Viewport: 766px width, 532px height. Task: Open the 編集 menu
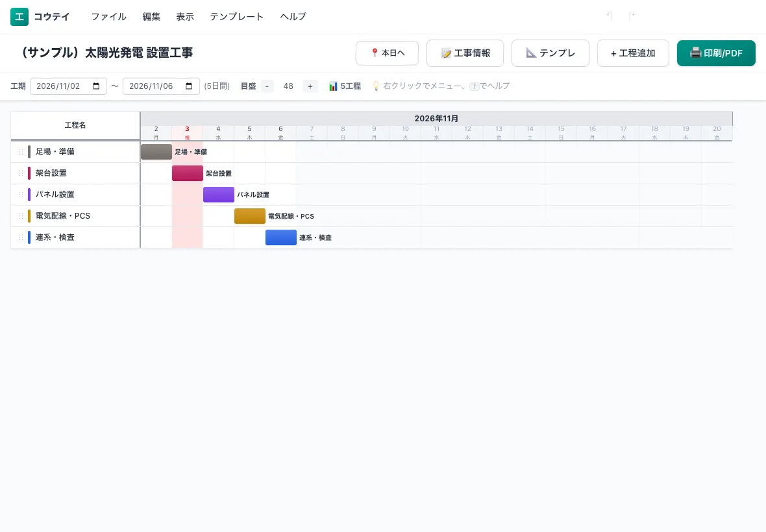151,17
